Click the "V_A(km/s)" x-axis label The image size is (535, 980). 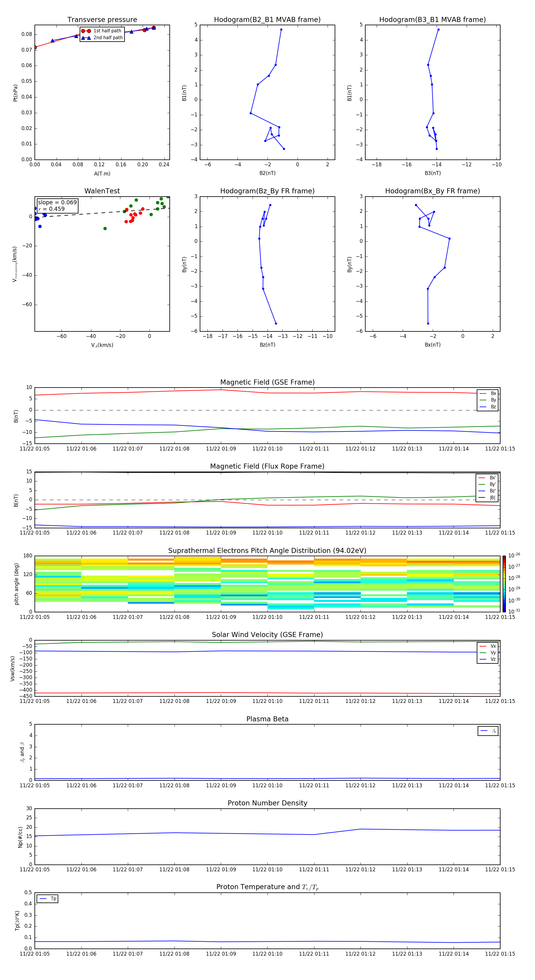(102, 345)
